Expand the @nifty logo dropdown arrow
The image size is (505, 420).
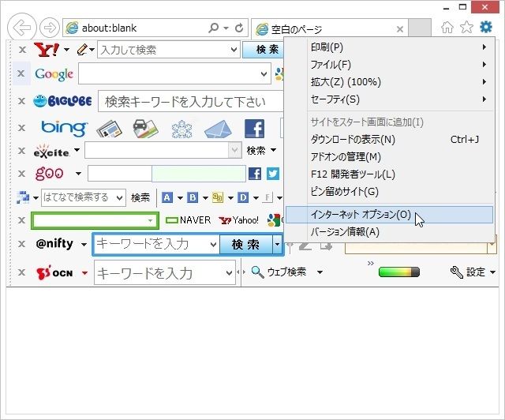click(x=84, y=244)
